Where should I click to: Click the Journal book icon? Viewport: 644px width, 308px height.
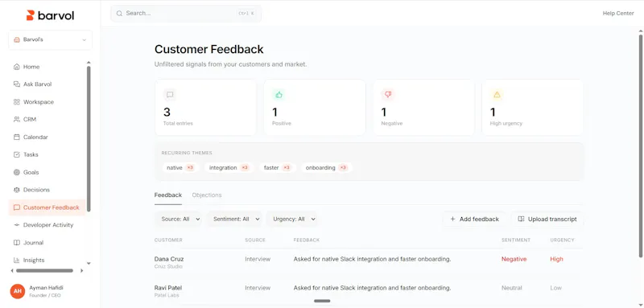coord(16,243)
